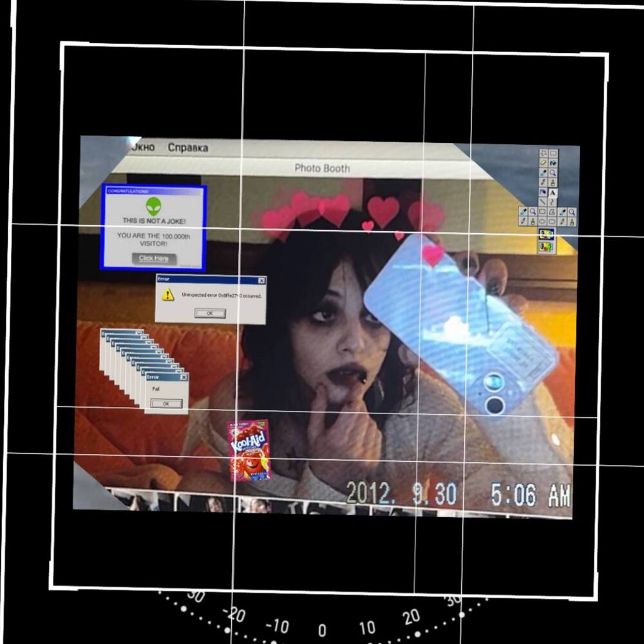Pick the yellow Eraser tool
This screenshot has height=644, width=644.
click(x=544, y=162)
